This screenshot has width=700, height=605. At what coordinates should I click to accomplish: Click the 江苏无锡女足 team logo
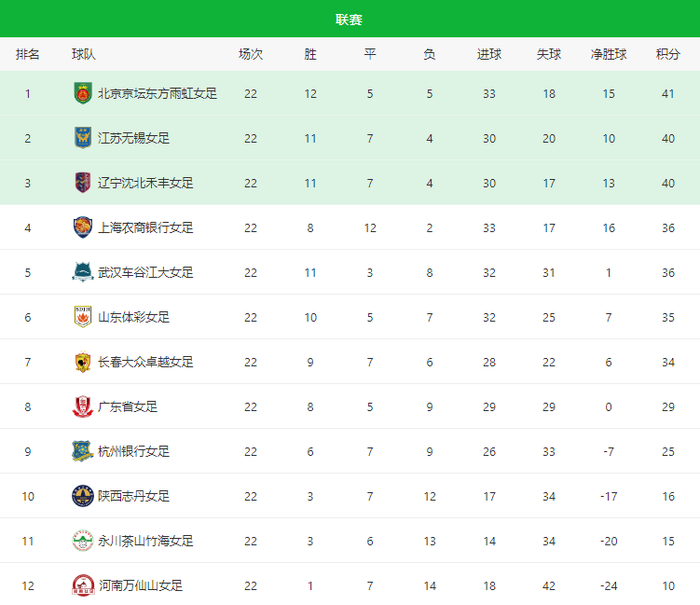[82, 138]
